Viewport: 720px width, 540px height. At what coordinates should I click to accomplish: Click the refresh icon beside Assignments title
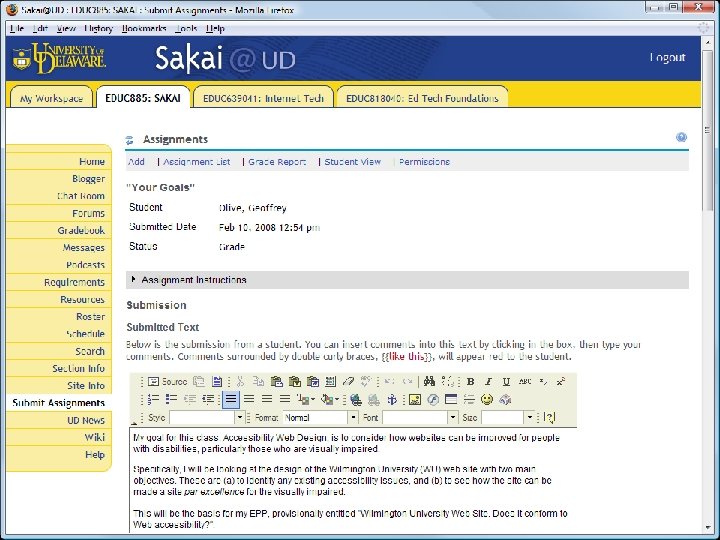(129, 140)
